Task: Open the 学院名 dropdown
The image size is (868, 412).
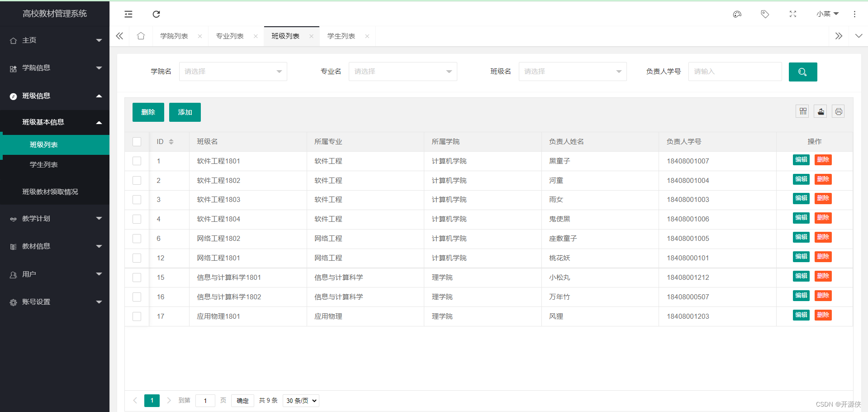Action: coord(233,72)
